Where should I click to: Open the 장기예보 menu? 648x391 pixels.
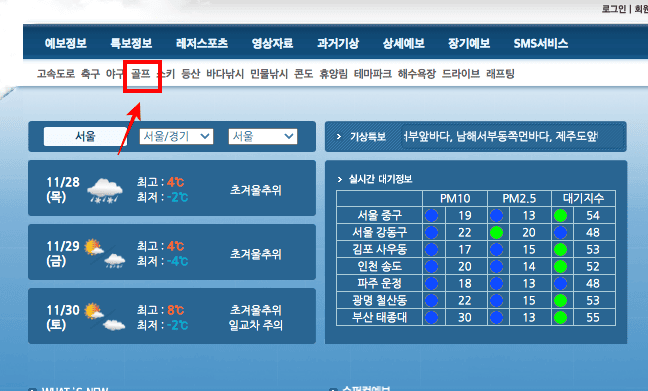coord(469,43)
